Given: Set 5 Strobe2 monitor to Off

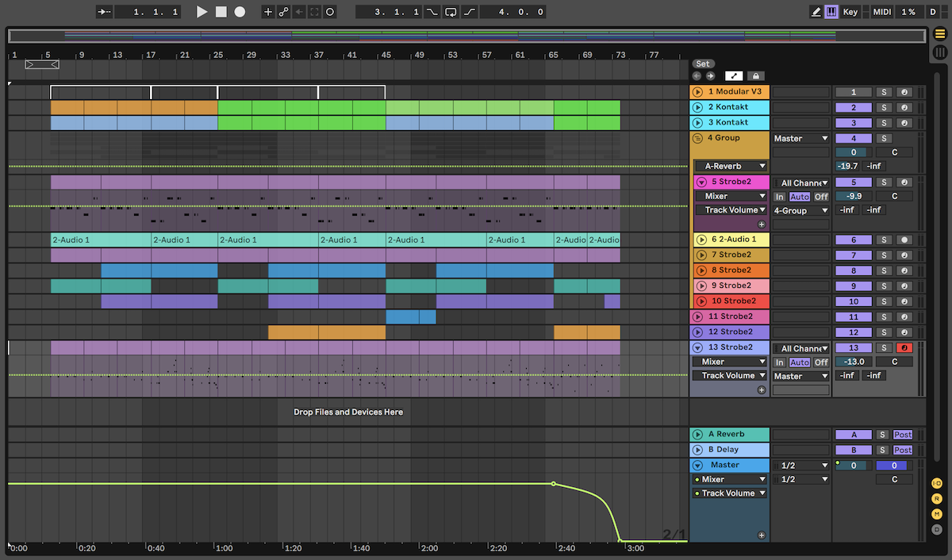Looking at the screenshot, I should tap(821, 197).
